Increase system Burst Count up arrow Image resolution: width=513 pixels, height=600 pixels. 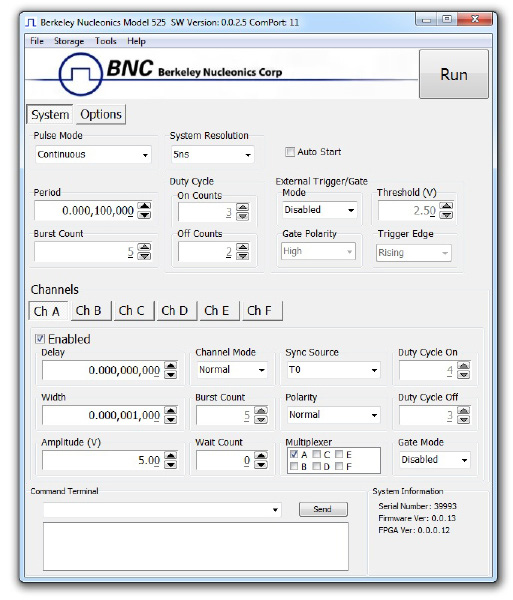pyautogui.click(x=144, y=247)
